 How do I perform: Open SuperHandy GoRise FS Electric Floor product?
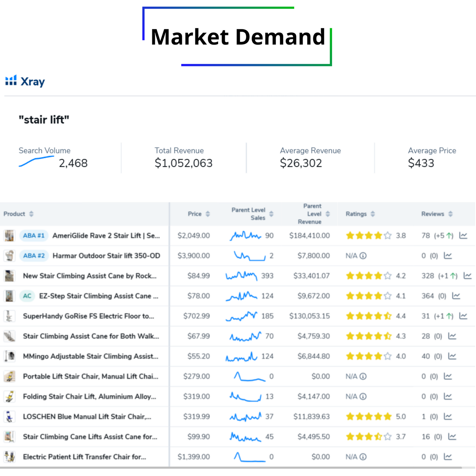[x=89, y=316]
